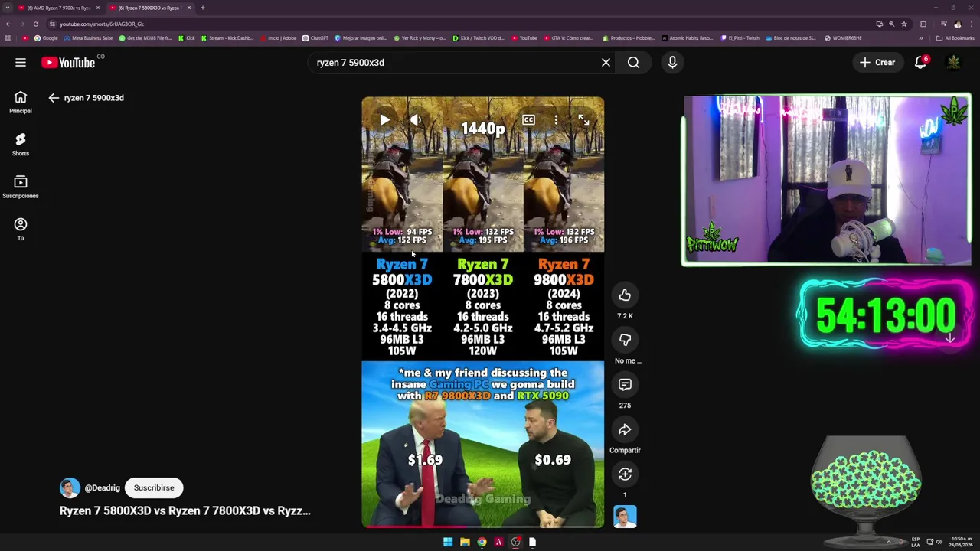Screen dimensions: 980x551
Task: Open File Explorer from the taskbar
Action: (465, 542)
